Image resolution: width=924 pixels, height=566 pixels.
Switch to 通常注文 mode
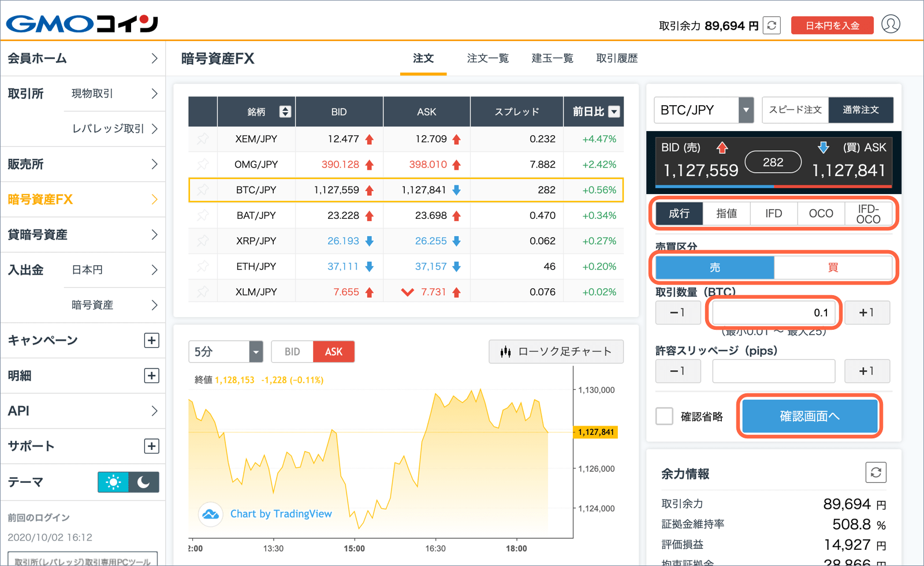(x=860, y=110)
